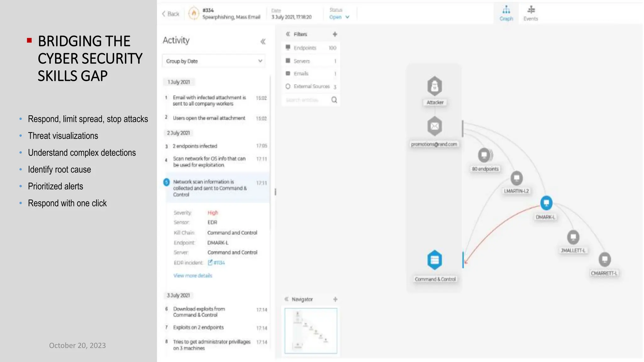Screen dimensions: 644x362
Task: Select the LMARTIN-L2 endpoint node
Action: pyautogui.click(x=516, y=178)
